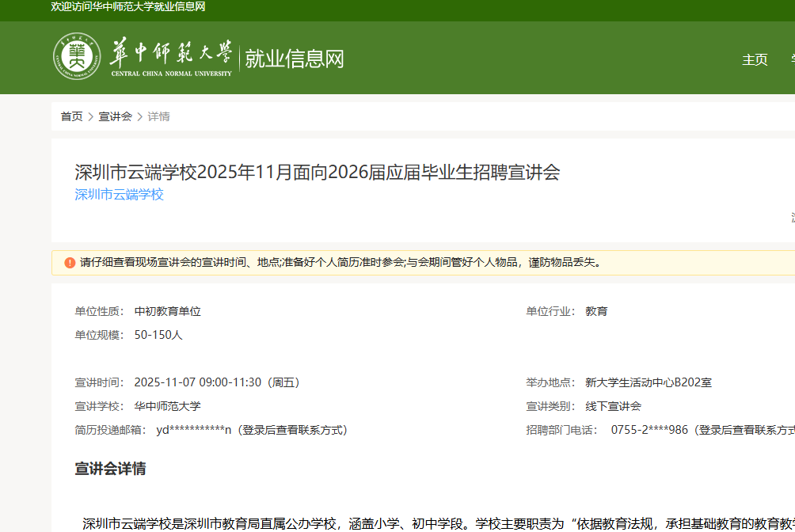The width and height of the screenshot is (795, 532).
Task: Click the 就业信息网 site title
Action: 295,59
